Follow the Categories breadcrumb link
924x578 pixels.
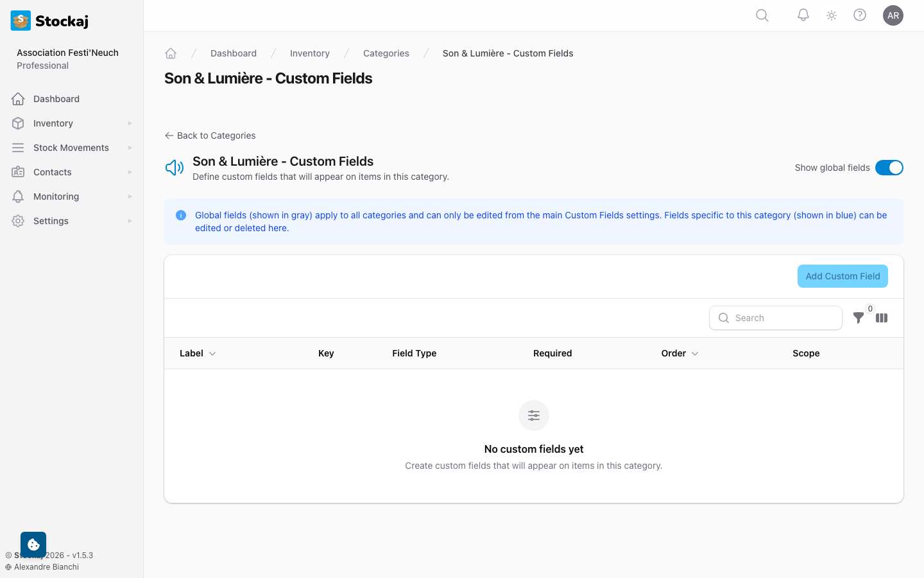tap(386, 53)
